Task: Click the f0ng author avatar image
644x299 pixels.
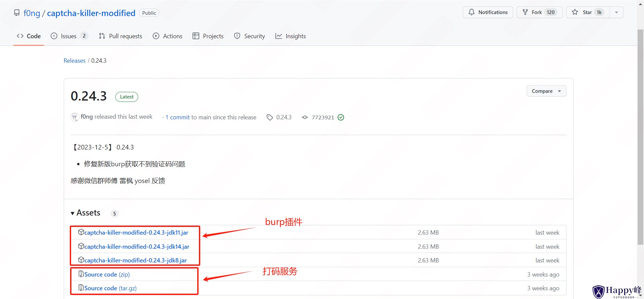Action: click(75, 117)
